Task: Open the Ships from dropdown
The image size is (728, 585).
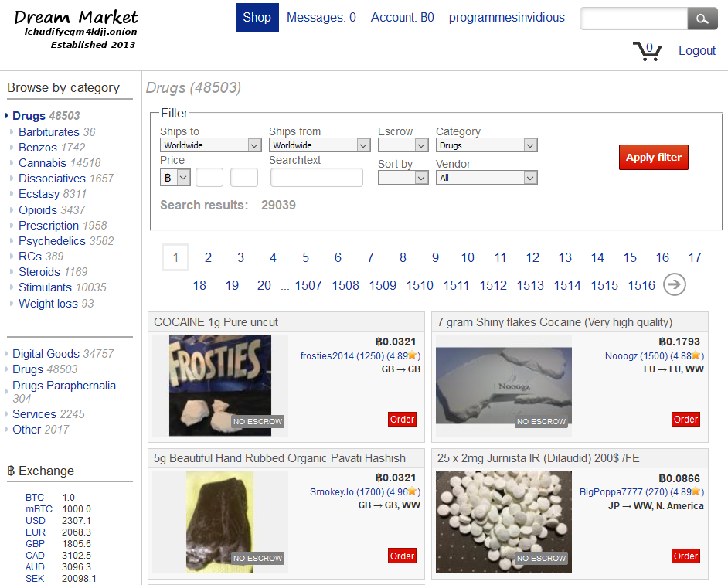Action: pos(320,145)
